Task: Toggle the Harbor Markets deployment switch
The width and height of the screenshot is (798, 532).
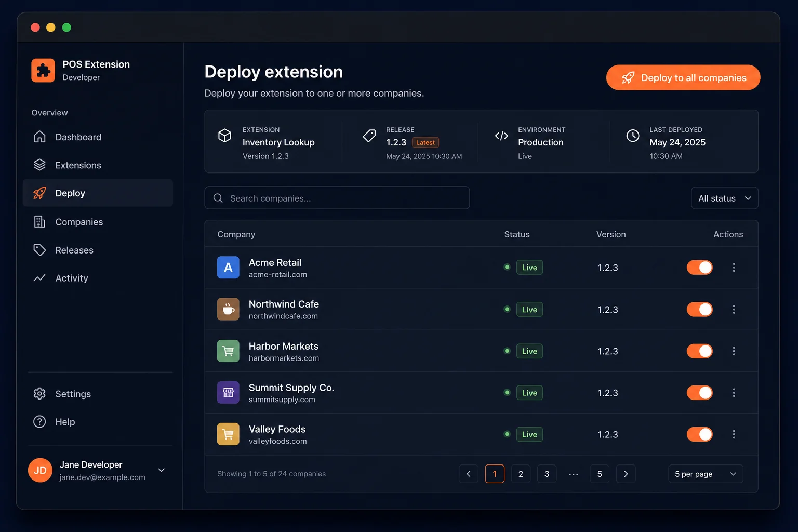Action: click(x=700, y=351)
